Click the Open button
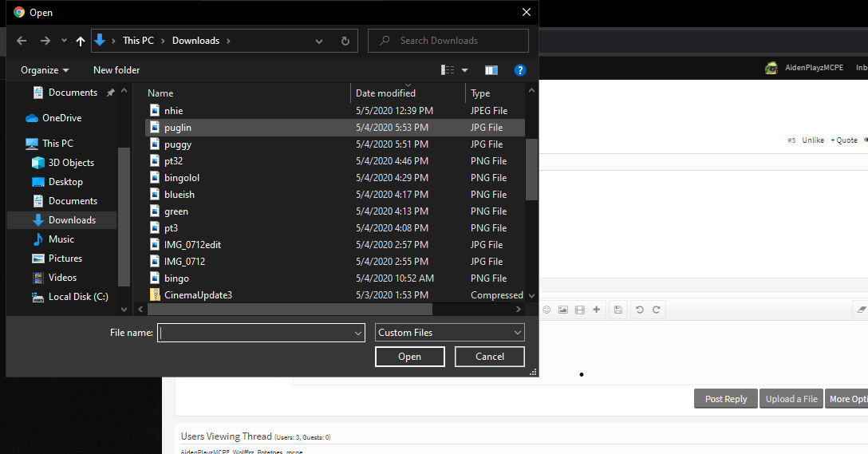 pyautogui.click(x=409, y=357)
